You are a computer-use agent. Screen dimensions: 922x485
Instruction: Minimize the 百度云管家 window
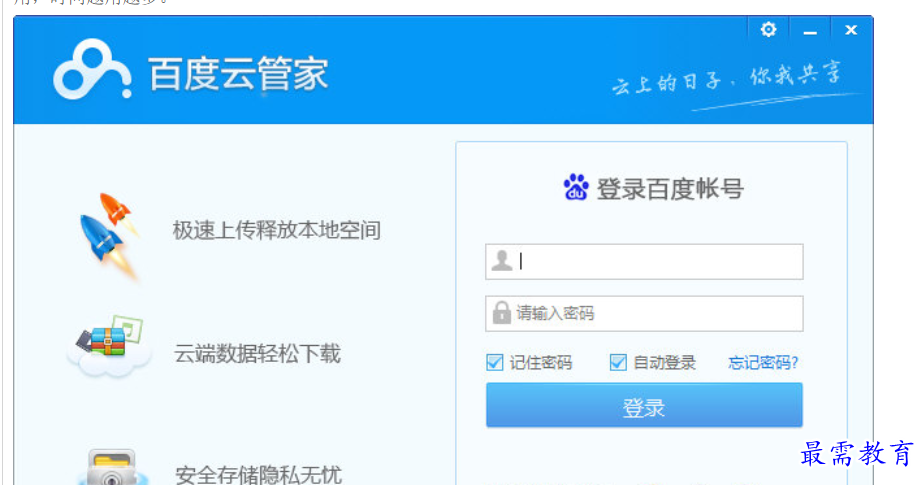click(810, 31)
